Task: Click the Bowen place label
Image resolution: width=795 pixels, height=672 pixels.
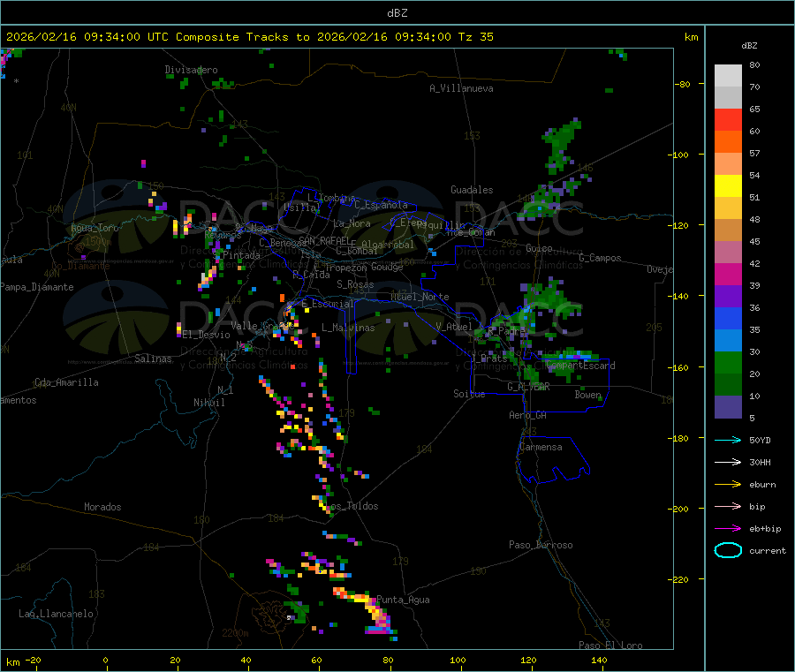Action: tap(588, 394)
